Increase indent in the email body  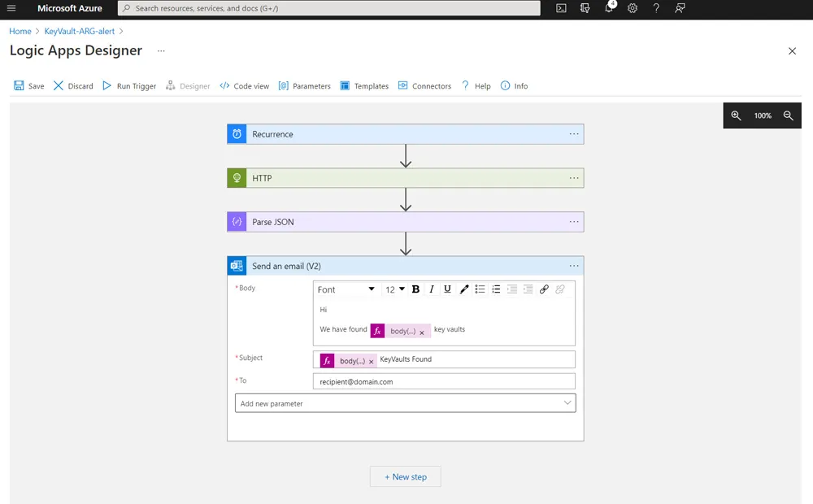click(x=528, y=289)
